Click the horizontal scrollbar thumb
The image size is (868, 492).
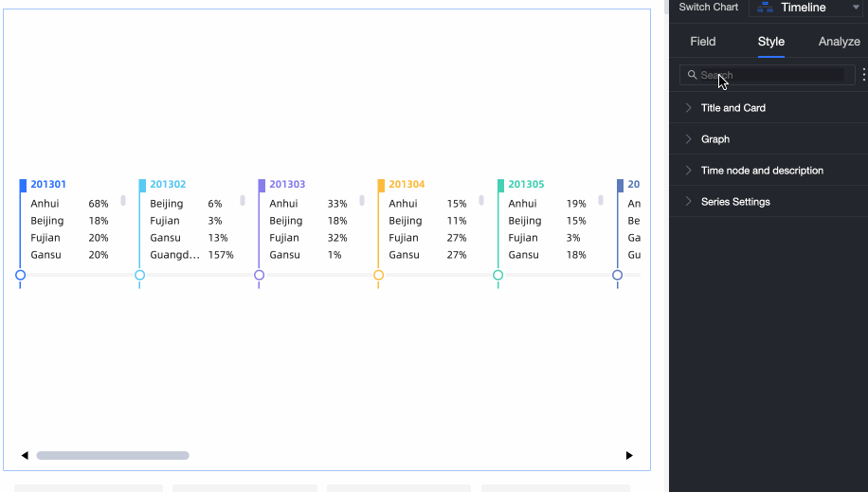(113, 456)
